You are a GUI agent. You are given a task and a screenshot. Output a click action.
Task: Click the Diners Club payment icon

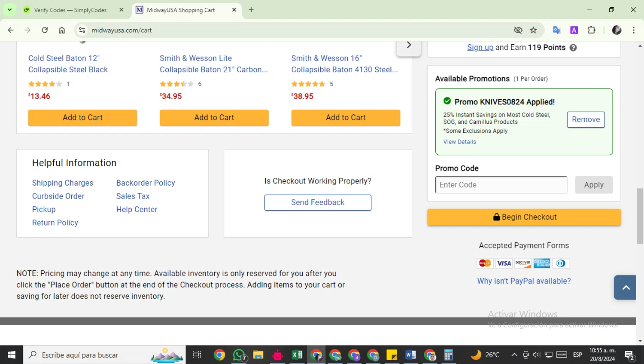(561, 263)
